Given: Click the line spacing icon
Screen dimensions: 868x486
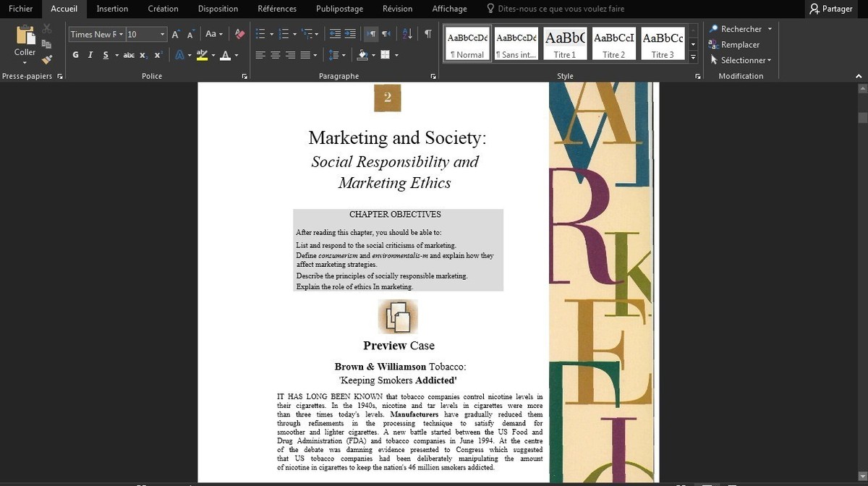Looking at the screenshot, I should point(332,55).
